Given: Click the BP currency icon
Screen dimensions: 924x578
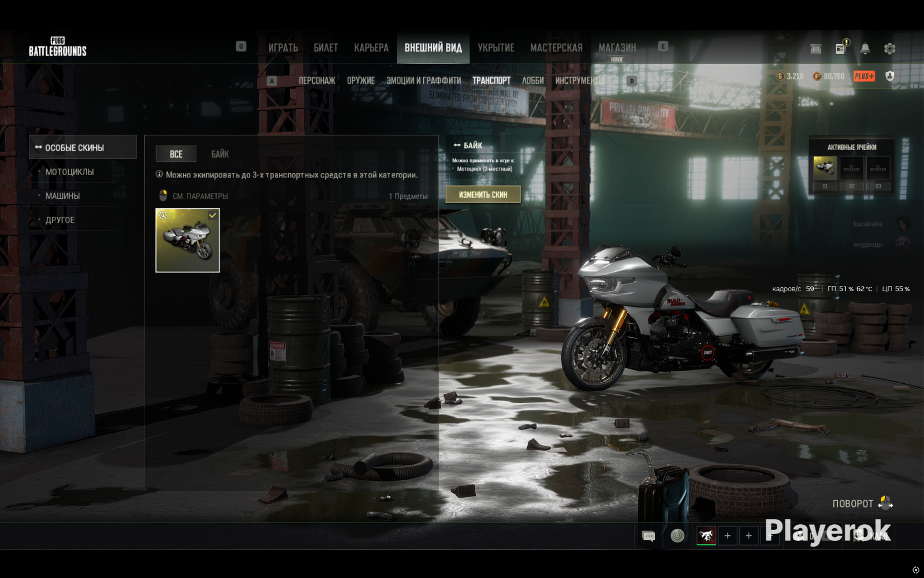Looking at the screenshot, I should 817,76.
